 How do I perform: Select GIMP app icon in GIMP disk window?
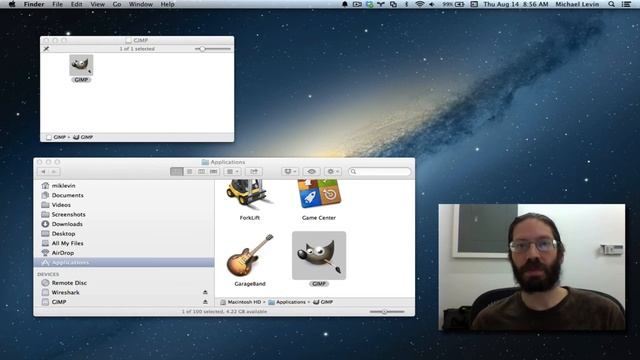tap(81, 65)
